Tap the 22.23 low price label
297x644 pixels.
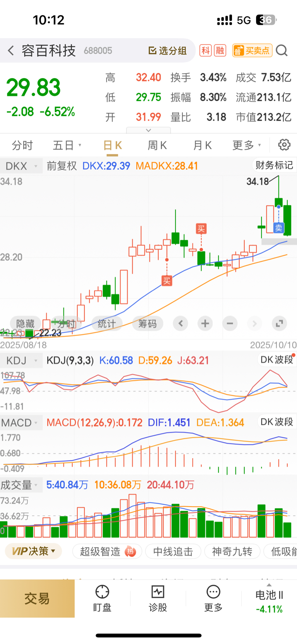point(50,333)
